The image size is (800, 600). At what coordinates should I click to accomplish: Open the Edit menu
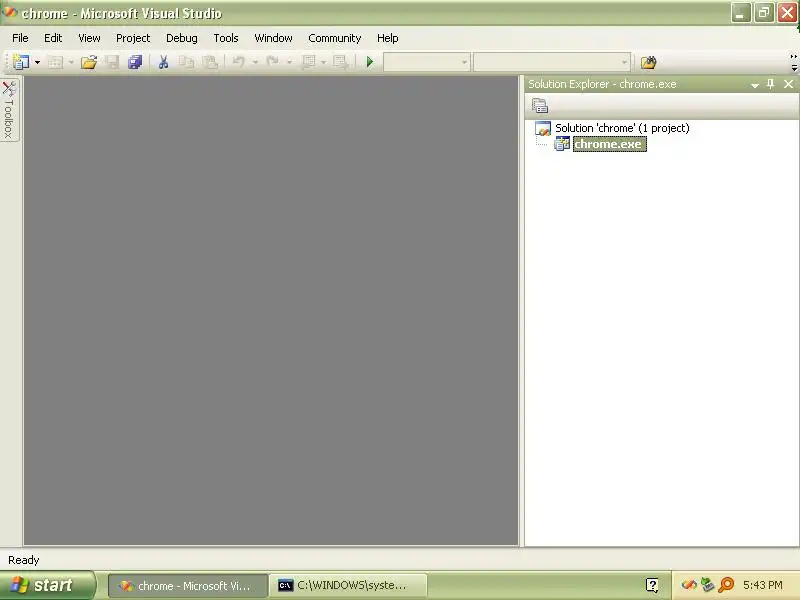pyautogui.click(x=53, y=38)
